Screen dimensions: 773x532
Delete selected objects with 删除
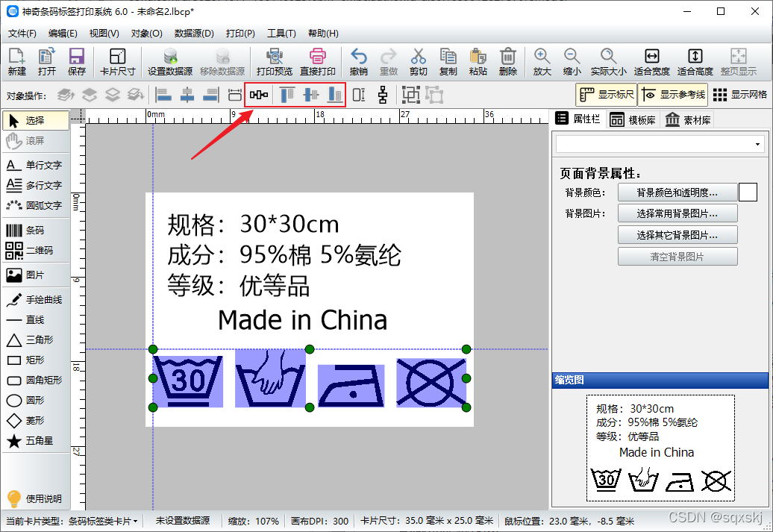click(508, 62)
